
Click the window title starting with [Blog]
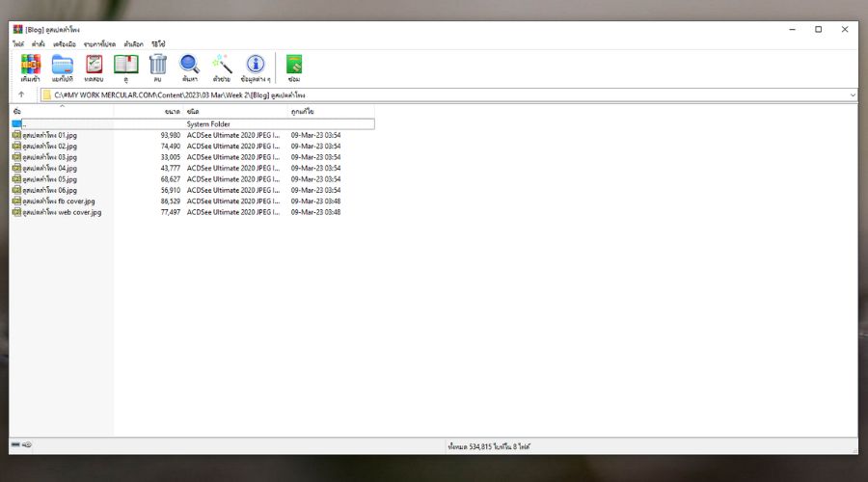pyautogui.click(x=53, y=30)
